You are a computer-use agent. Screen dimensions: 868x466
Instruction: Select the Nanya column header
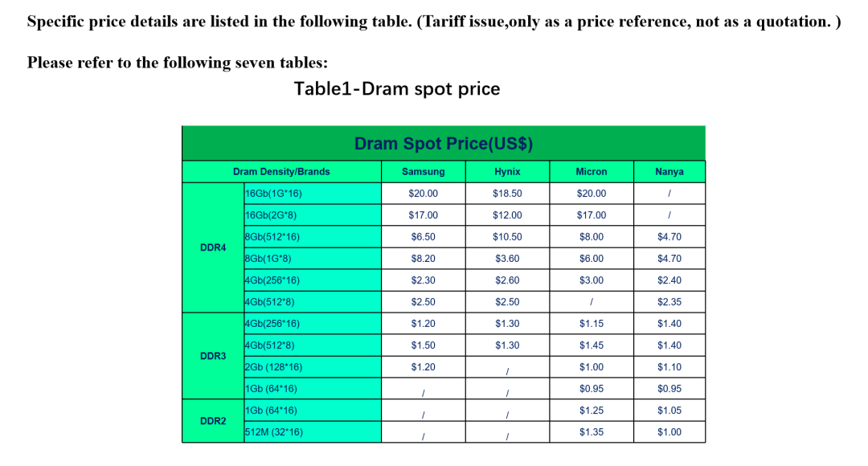tap(669, 172)
